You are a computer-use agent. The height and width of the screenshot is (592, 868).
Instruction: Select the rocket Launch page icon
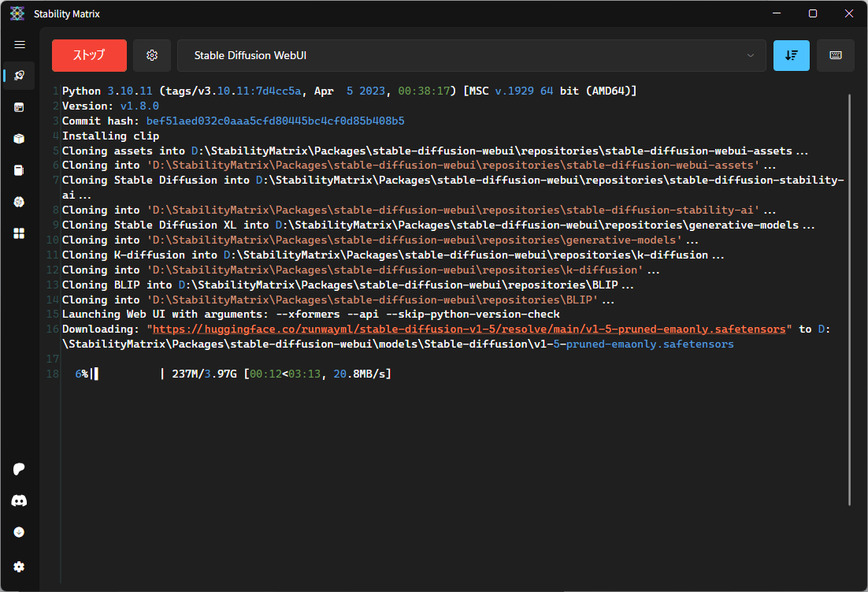click(x=20, y=76)
